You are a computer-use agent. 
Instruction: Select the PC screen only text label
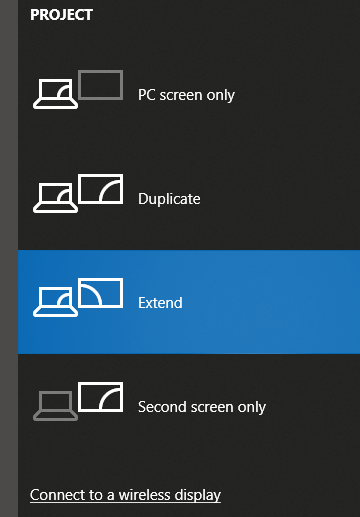(186, 95)
